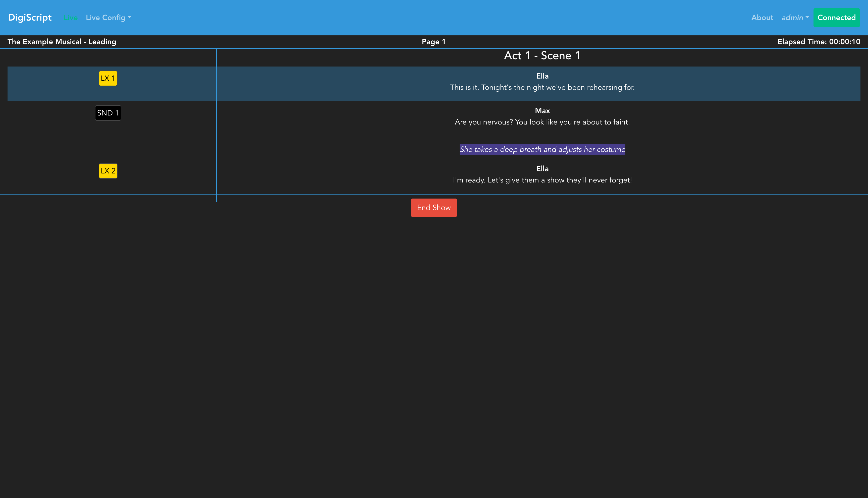Viewport: 868px width, 498px height.
Task: Click the DigiScript brand link
Action: coord(30,17)
